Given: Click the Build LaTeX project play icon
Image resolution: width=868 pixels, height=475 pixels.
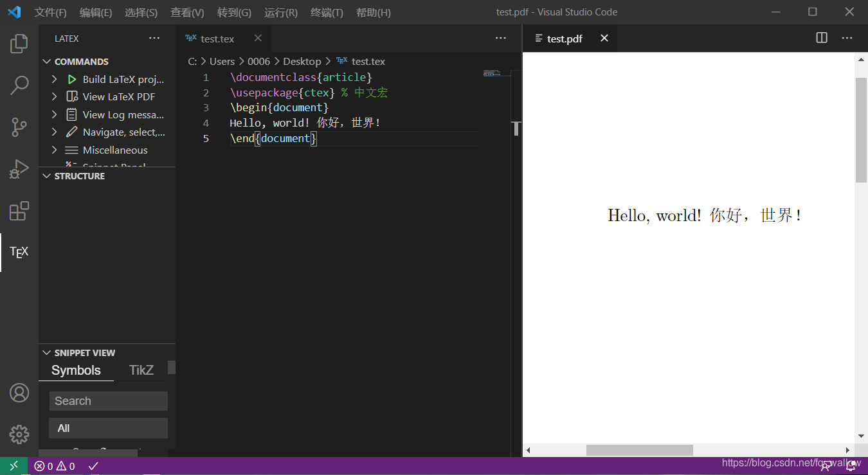Looking at the screenshot, I should pyautogui.click(x=72, y=80).
